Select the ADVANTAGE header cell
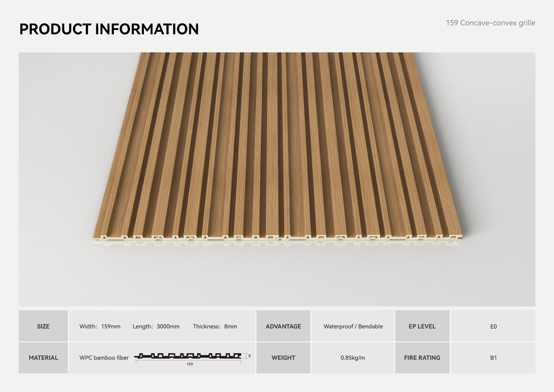 pos(283,326)
